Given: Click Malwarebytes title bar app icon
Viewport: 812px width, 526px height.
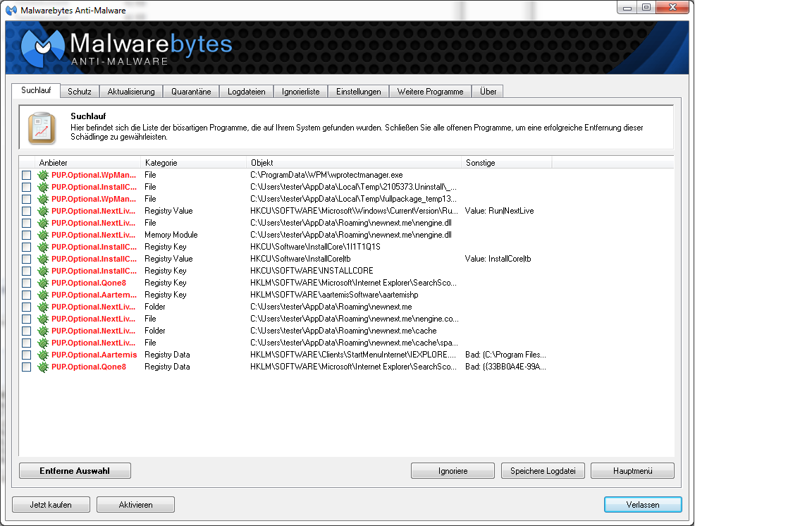Looking at the screenshot, I should pyautogui.click(x=11, y=10).
